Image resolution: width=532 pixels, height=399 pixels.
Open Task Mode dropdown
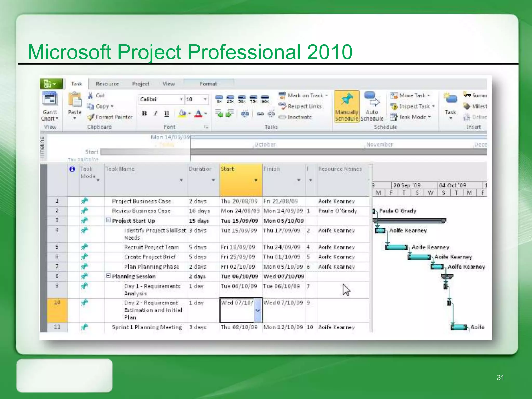click(411, 117)
